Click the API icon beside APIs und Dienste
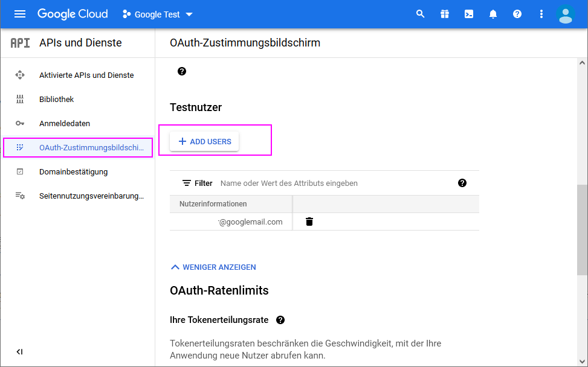The width and height of the screenshot is (588, 367). (x=21, y=43)
